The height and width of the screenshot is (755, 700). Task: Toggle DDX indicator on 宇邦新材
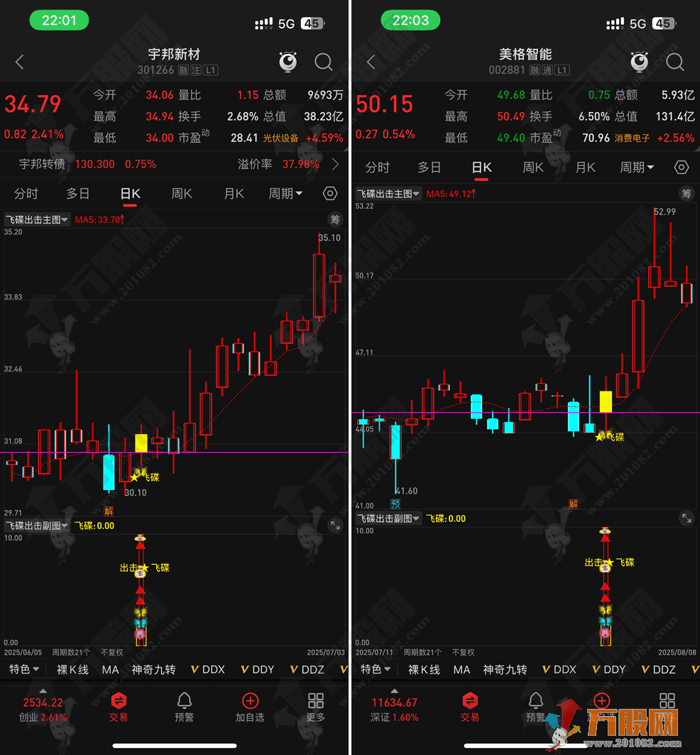[208, 670]
